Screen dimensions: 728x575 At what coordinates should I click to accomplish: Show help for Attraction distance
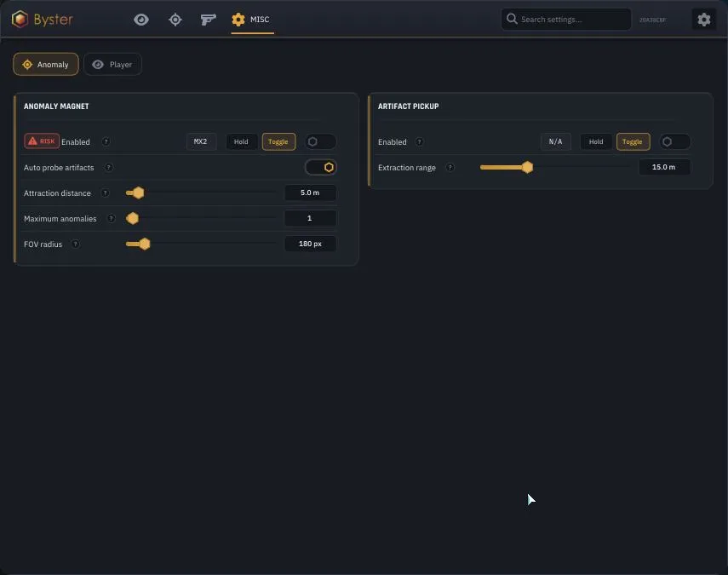pos(106,193)
